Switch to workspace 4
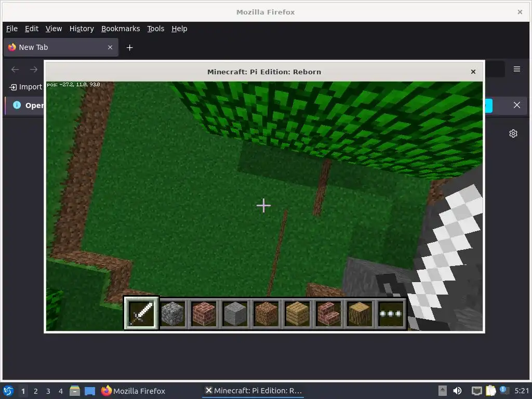532x399 pixels. (61, 391)
